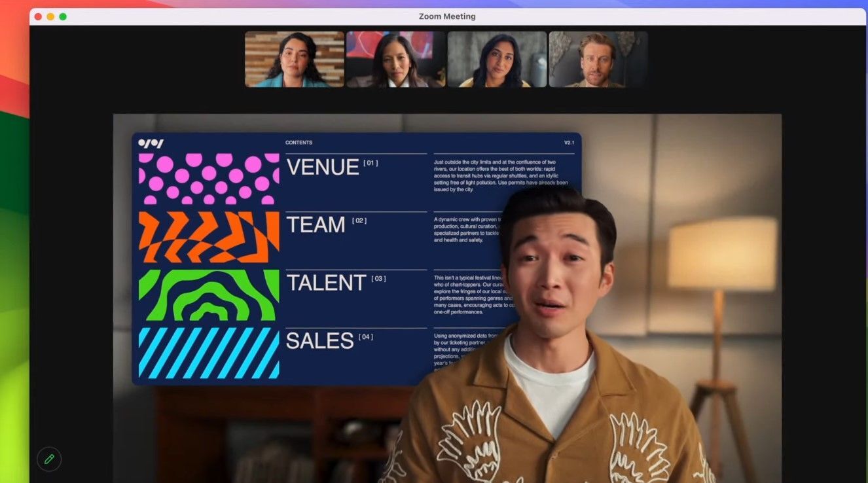Viewport: 868px width, 483px height.
Task: Click the TEAM heading on the slide
Action: tap(316, 225)
